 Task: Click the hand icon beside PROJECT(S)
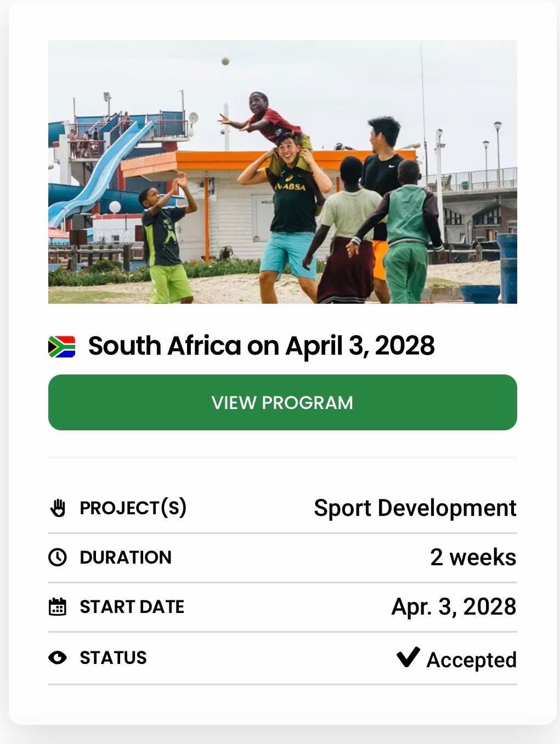[58, 508]
